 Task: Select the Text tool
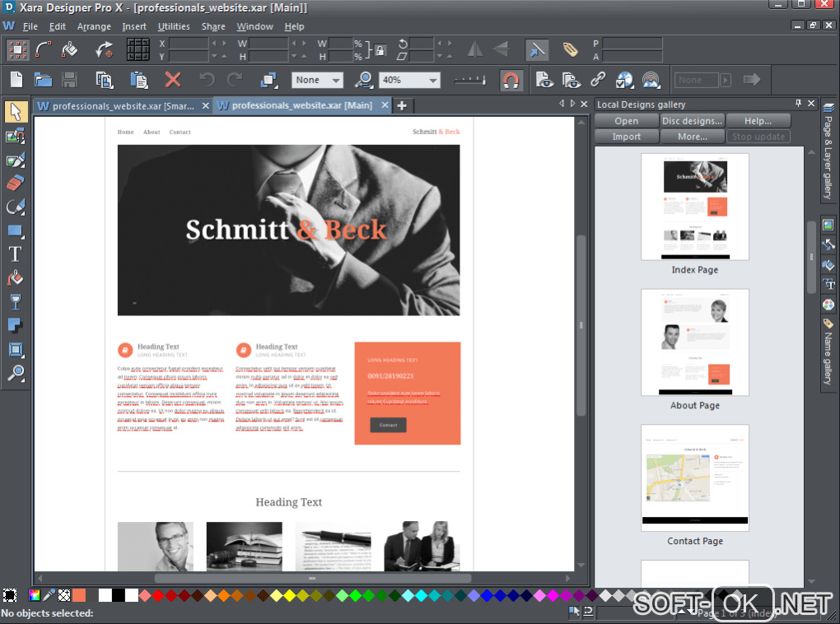coord(15,254)
